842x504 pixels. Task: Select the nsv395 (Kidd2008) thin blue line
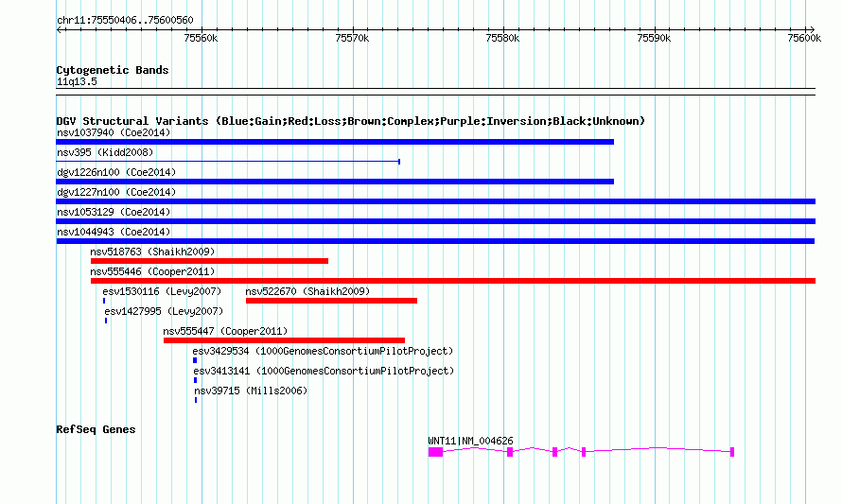point(228,161)
